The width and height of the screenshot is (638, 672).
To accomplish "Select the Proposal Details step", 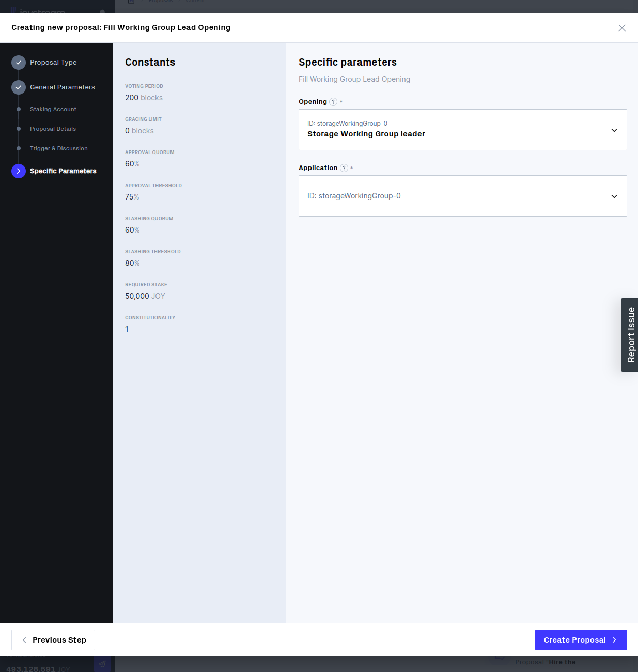I will [53, 129].
